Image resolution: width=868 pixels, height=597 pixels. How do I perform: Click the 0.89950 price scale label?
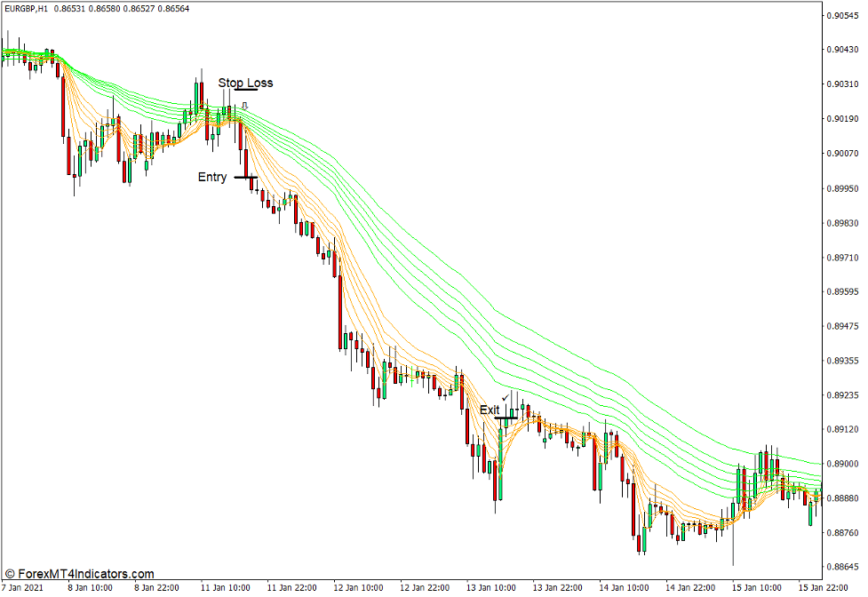pos(844,188)
